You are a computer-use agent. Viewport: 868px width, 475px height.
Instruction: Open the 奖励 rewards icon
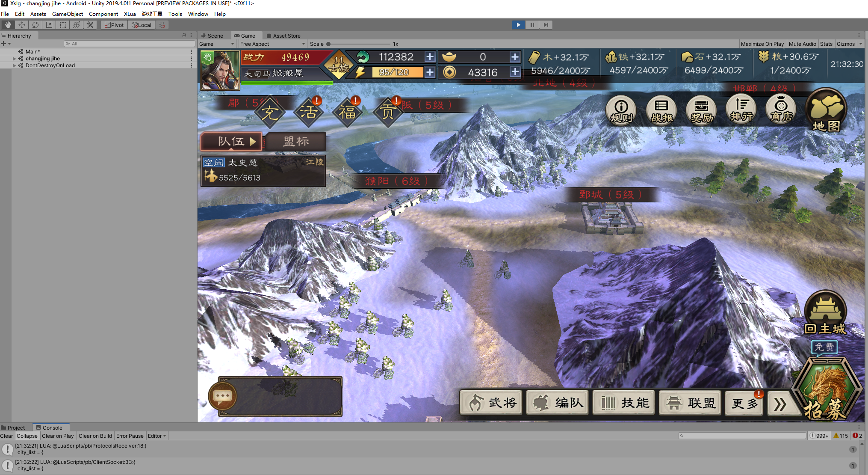[x=701, y=110]
